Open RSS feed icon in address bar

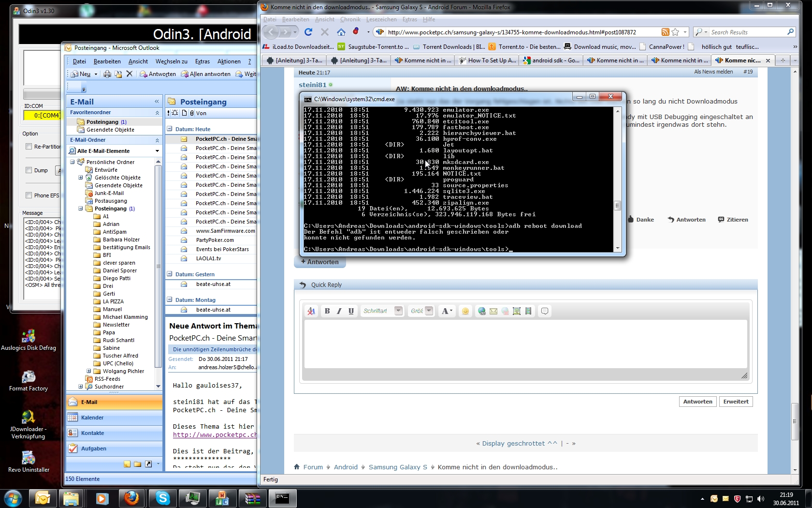click(x=666, y=32)
